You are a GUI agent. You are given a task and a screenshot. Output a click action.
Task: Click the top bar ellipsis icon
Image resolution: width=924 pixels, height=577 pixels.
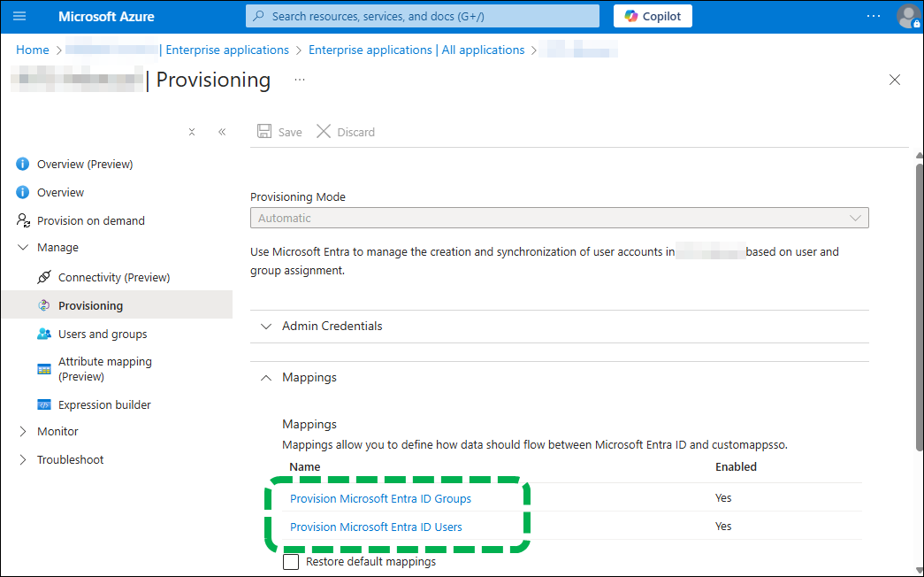pos(874,16)
